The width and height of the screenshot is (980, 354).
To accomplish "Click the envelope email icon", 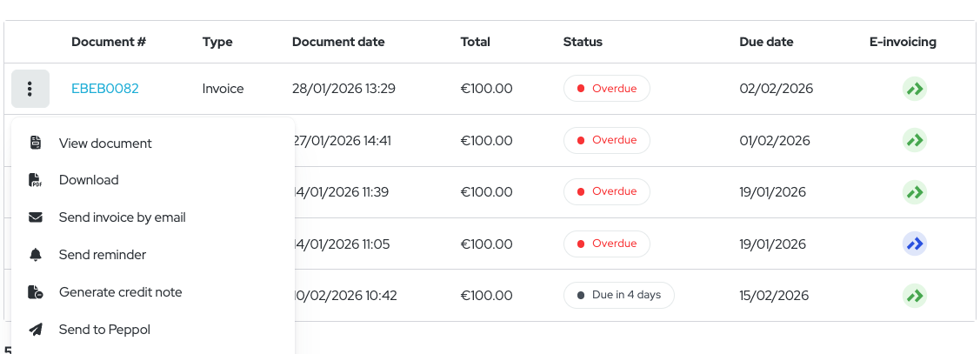I will tap(36, 217).
